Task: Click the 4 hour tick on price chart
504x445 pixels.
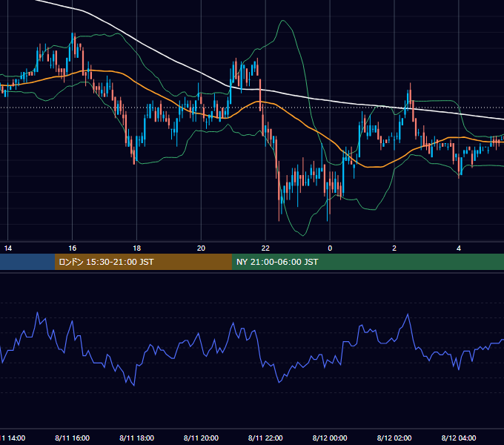Action: click(x=459, y=248)
